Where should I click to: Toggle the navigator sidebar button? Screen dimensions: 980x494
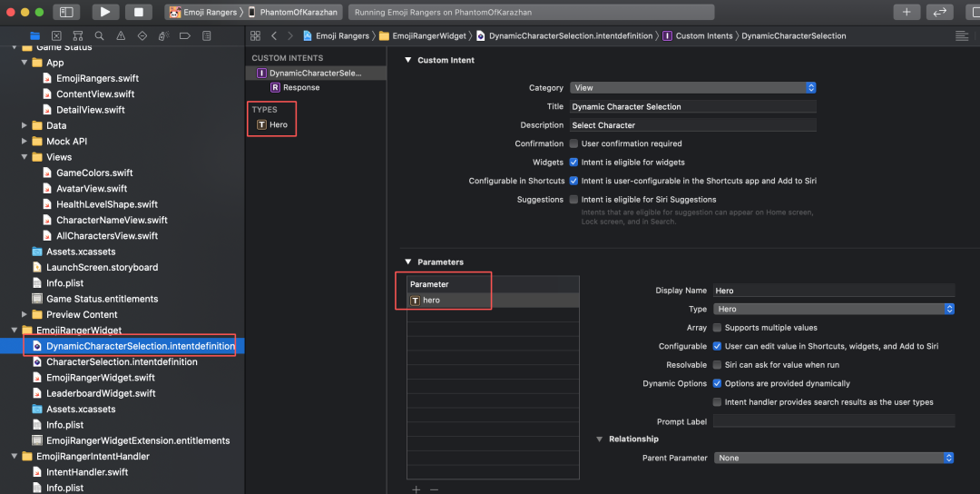tap(65, 12)
